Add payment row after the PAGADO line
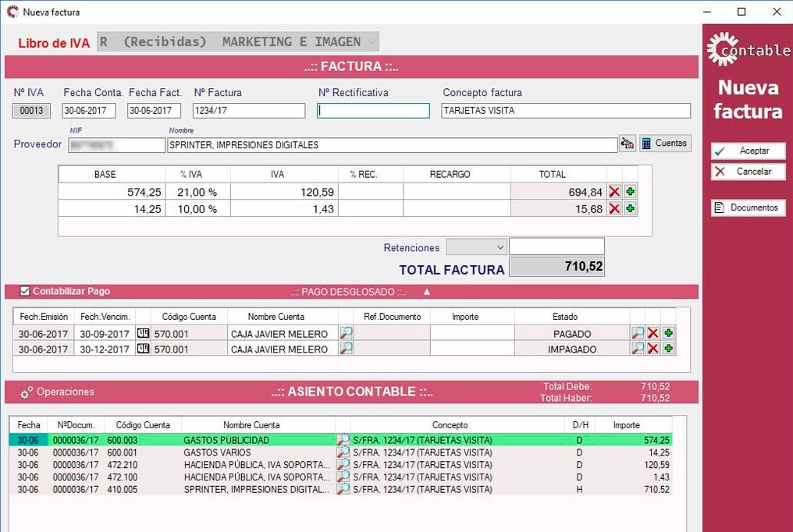 point(669,333)
